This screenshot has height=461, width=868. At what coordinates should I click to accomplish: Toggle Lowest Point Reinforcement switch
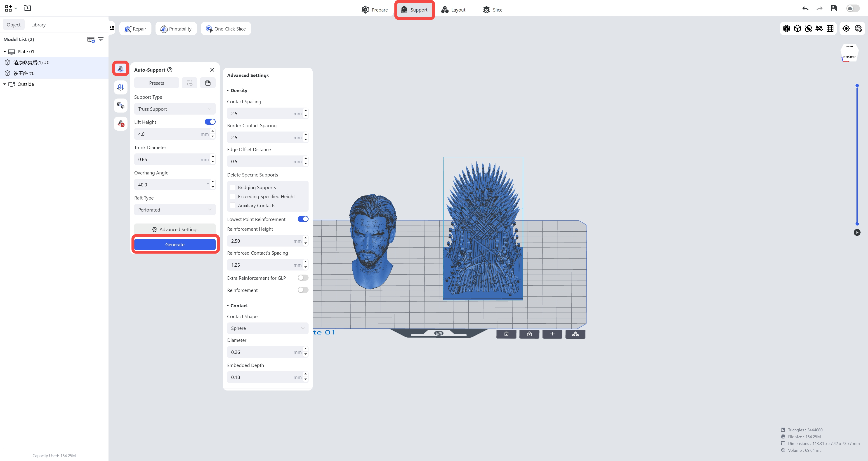[303, 219]
